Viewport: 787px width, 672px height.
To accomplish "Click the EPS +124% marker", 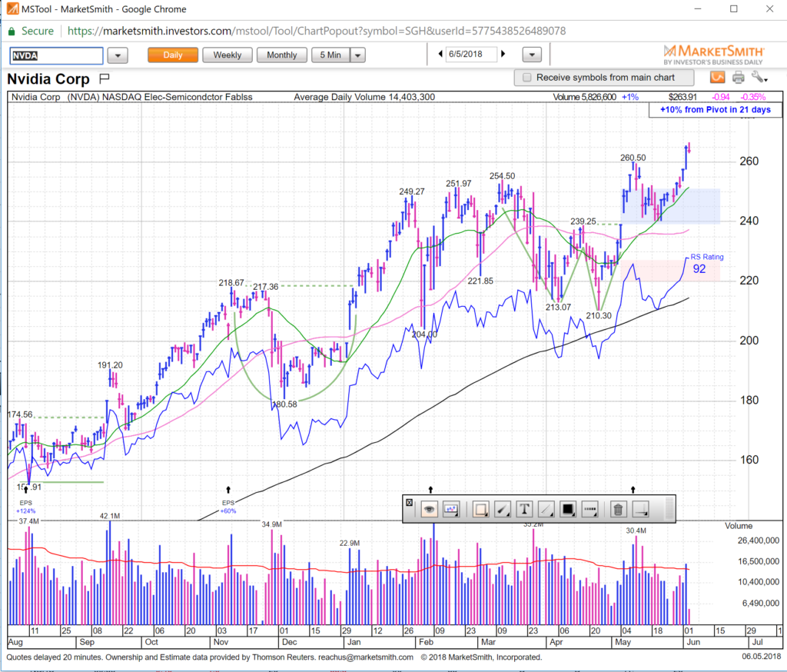I will pos(25,506).
